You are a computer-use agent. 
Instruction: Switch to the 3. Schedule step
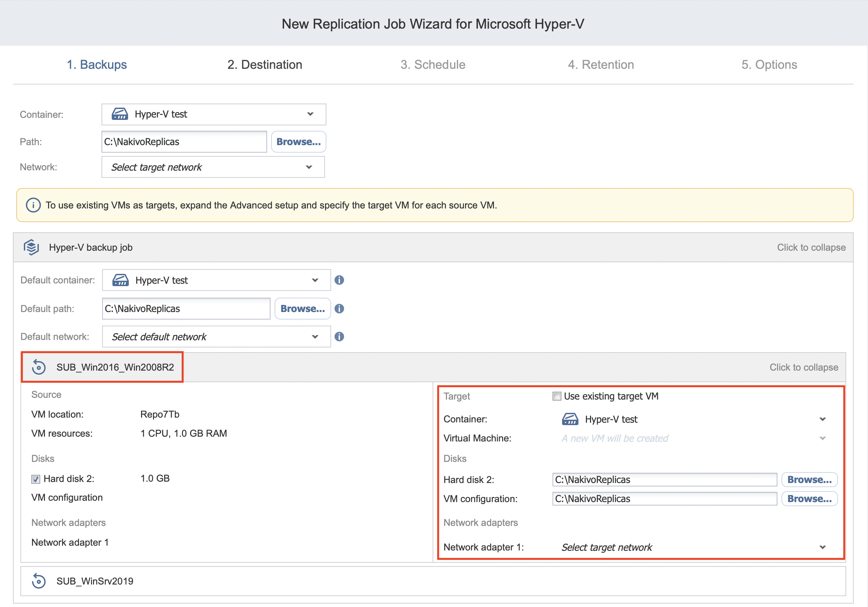(x=433, y=65)
